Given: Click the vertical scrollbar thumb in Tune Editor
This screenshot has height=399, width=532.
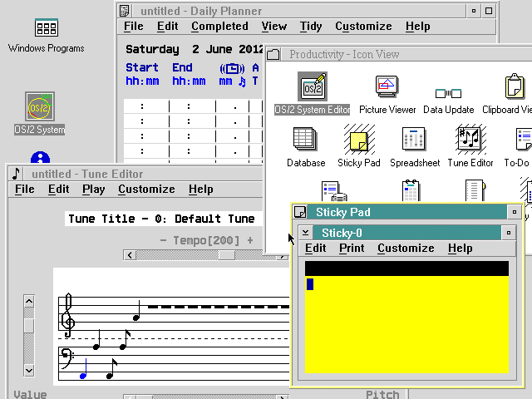Looking at the screenshot, I should (29, 326).
